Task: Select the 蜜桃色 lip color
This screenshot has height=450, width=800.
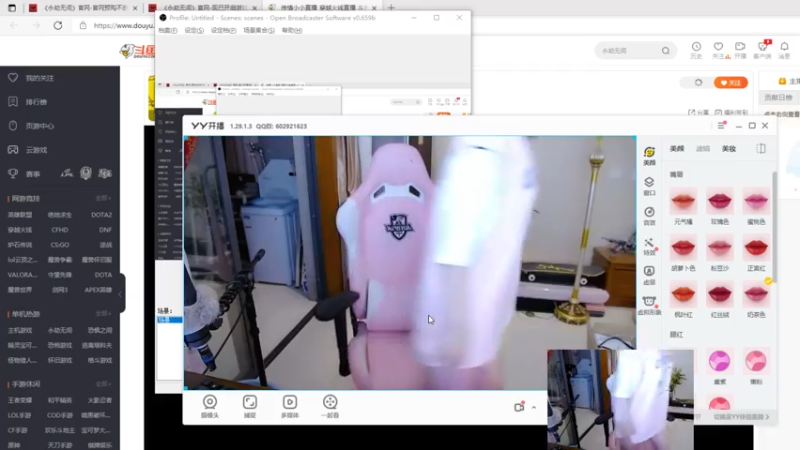Action: tap(756, 201)
